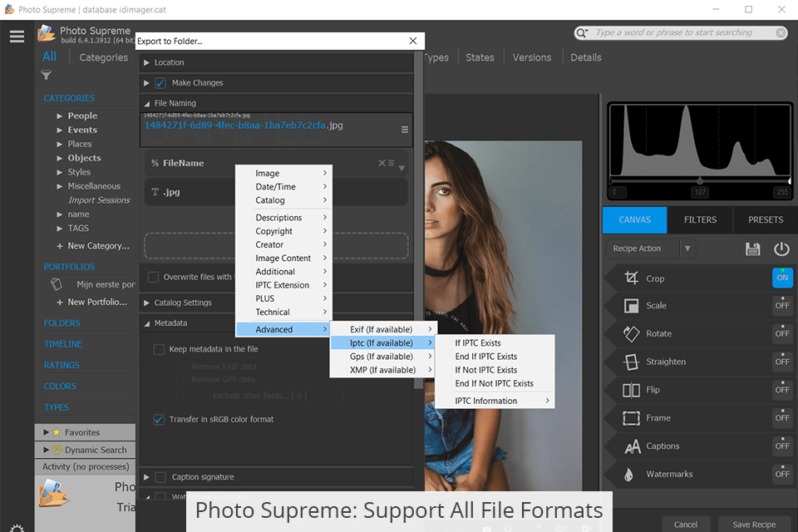798x532 pixels.
Task: Open the FileName token options icon
Action: pyautogui.click(x=391, y=163)
